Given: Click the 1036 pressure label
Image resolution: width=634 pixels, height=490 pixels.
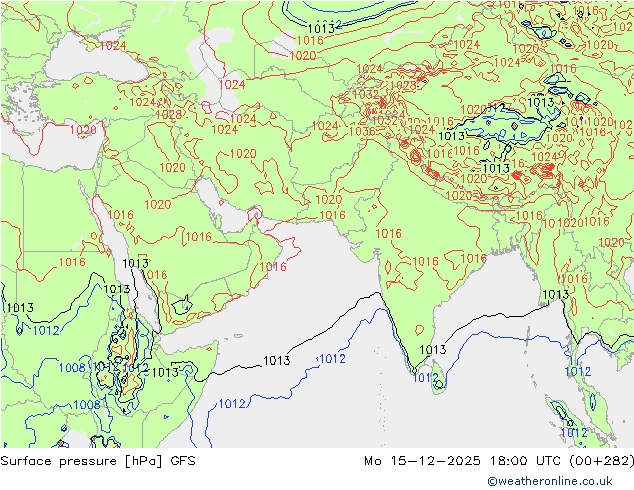Looking at the screenshot, I should click(x=362, y=131).
